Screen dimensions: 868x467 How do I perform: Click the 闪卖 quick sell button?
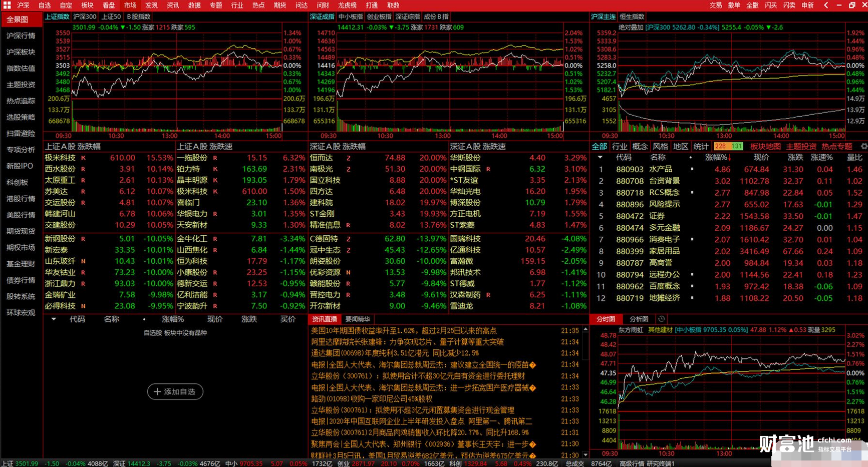point(789,5)
